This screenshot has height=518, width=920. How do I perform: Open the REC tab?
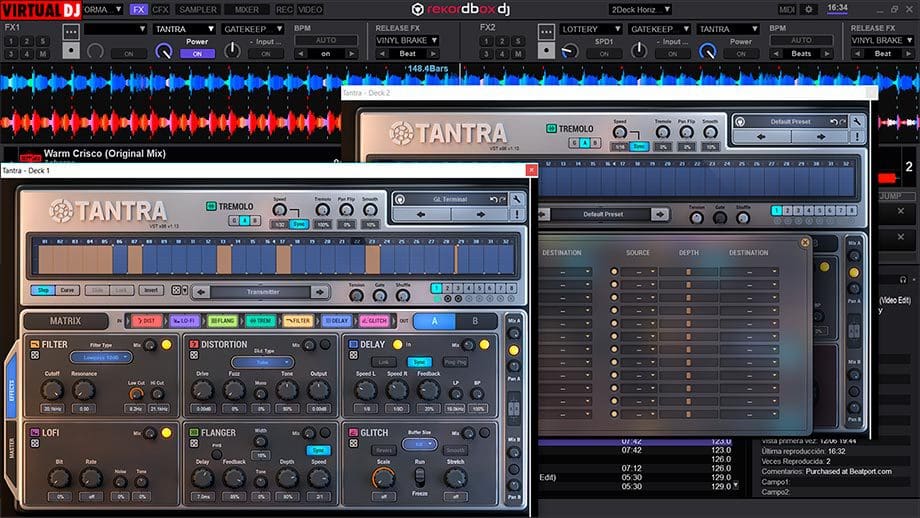point(284,9)
